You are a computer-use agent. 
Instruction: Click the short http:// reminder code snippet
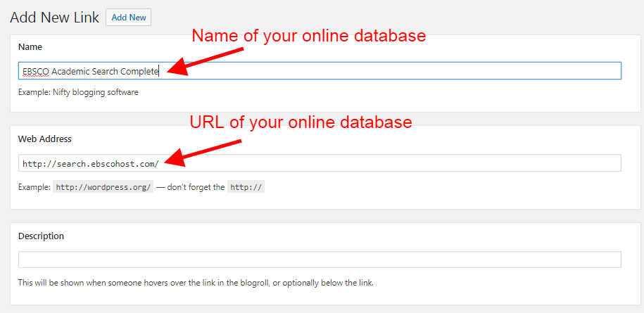click(246, 188)
